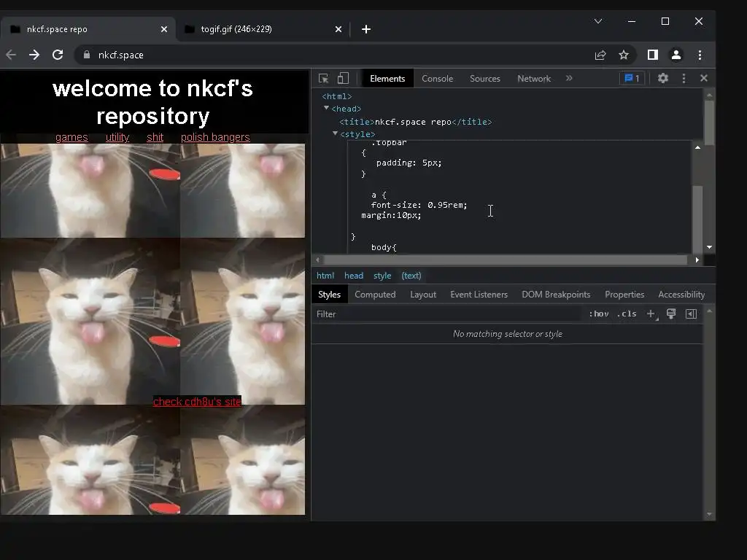Image resolution: width=747 pixels, height=560 pixels.
Task: Add a new style rule plus icon
Action: pyautogui.click(x=651, y=314)
